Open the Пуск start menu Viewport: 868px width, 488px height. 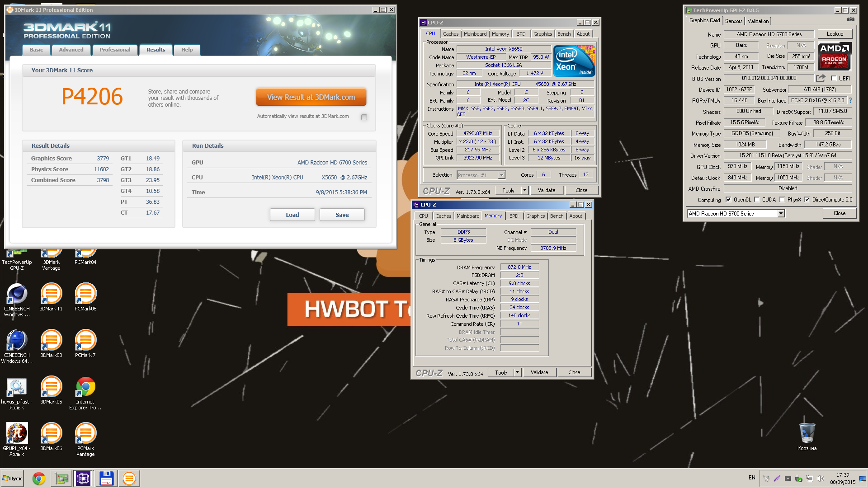tap(13, 478)
